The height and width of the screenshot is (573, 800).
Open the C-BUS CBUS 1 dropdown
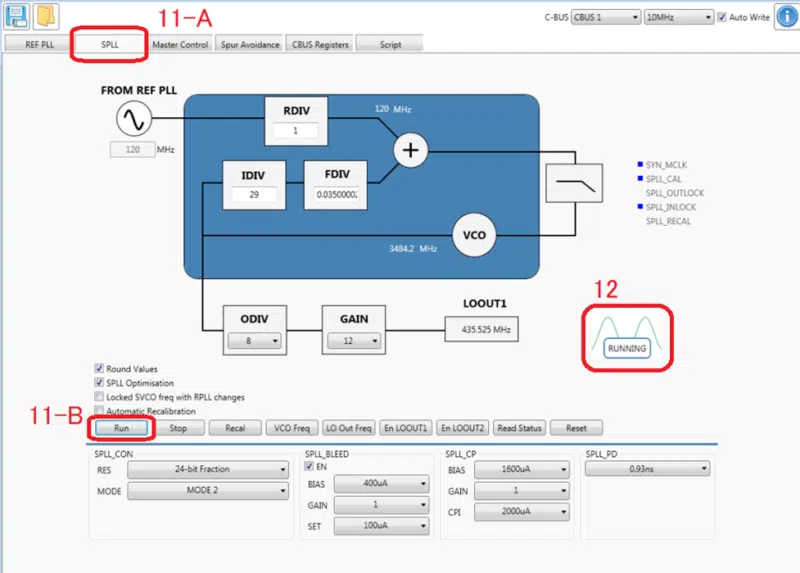click(605, 17)
